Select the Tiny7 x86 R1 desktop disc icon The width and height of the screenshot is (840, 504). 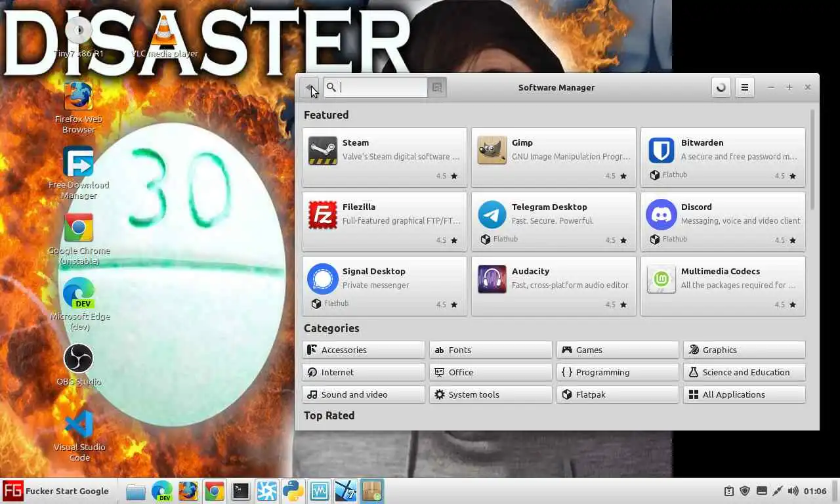79,36
